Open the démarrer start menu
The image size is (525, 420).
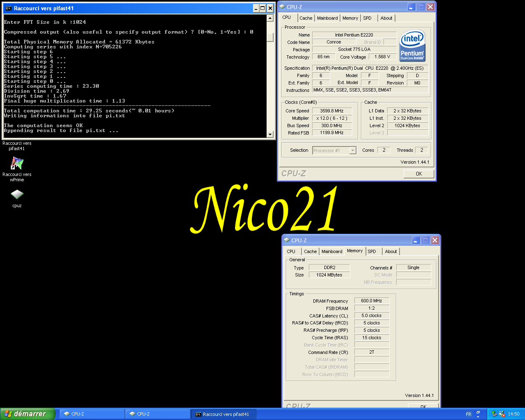[27, 414]
